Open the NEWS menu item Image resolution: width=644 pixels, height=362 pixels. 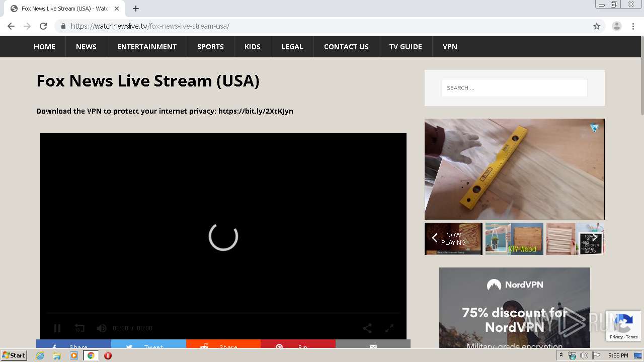(86, 47)
